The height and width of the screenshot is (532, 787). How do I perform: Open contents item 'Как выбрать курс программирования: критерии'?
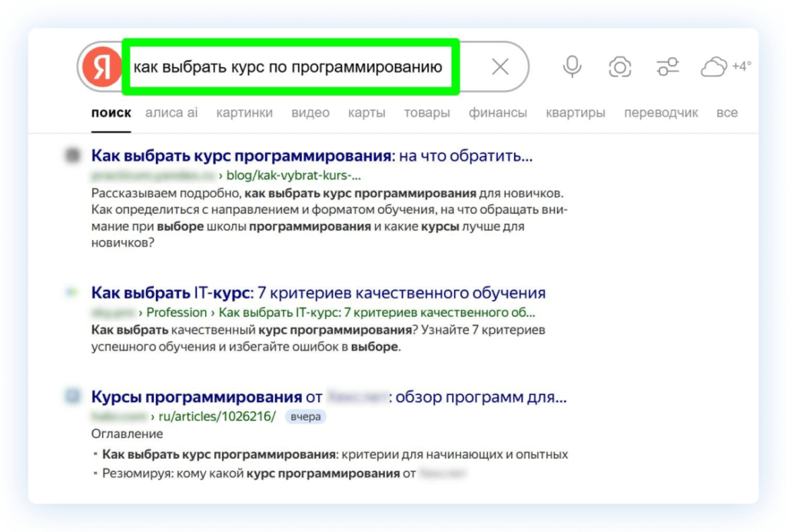pyautogui.click(x=335, y=454)
